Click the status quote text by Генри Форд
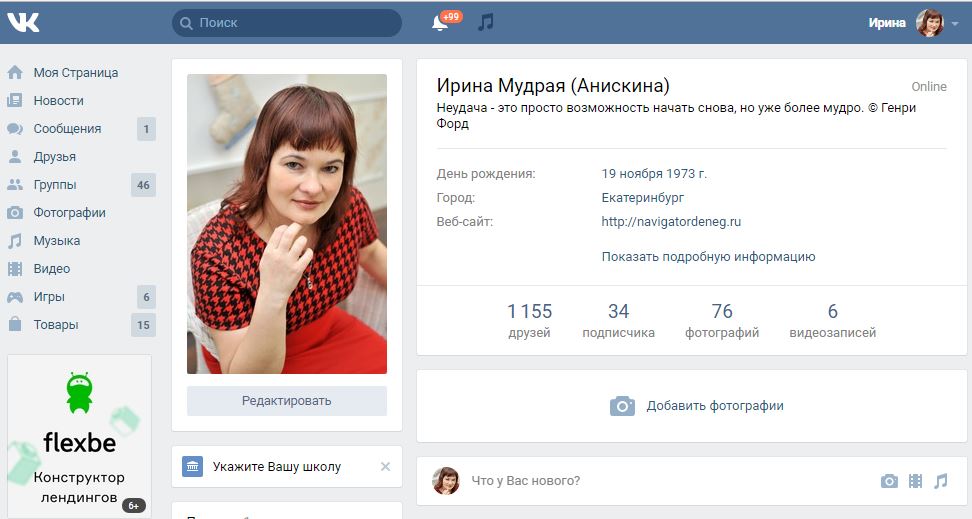Screen dimensions: 972x519 (x=676, y=115)
